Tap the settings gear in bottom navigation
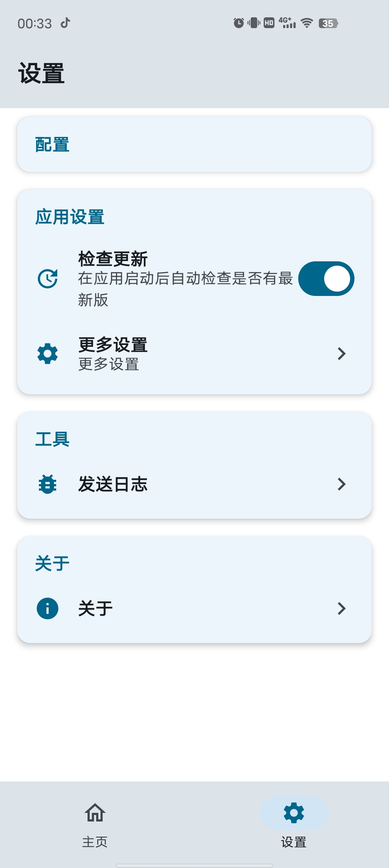Screen dimensions: 389x868 click(x=294, y=813)
